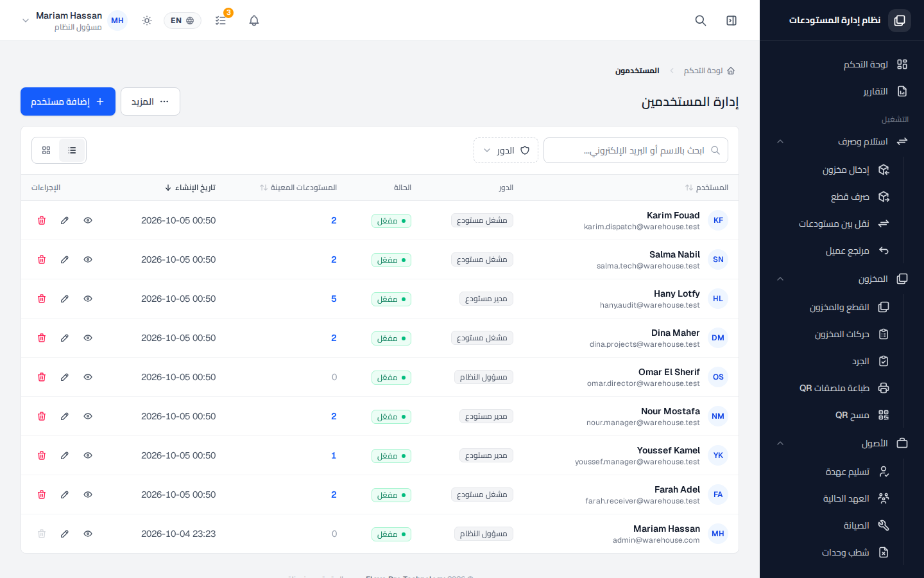Screen dimensions: 924x578
Task: Collapse the sidebar panel icon
Action: [732, 21]
